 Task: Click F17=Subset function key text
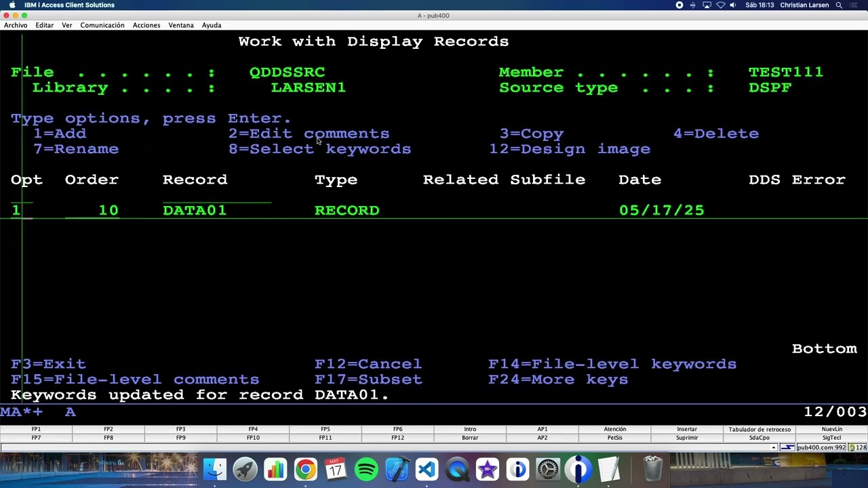point(368,380)
